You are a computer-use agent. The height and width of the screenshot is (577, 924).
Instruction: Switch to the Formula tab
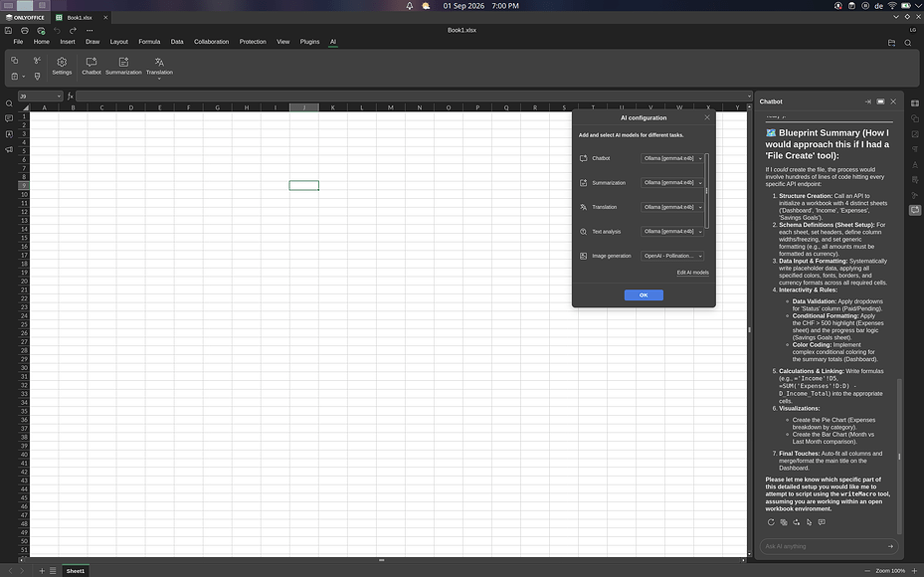(x=149, y=42)
